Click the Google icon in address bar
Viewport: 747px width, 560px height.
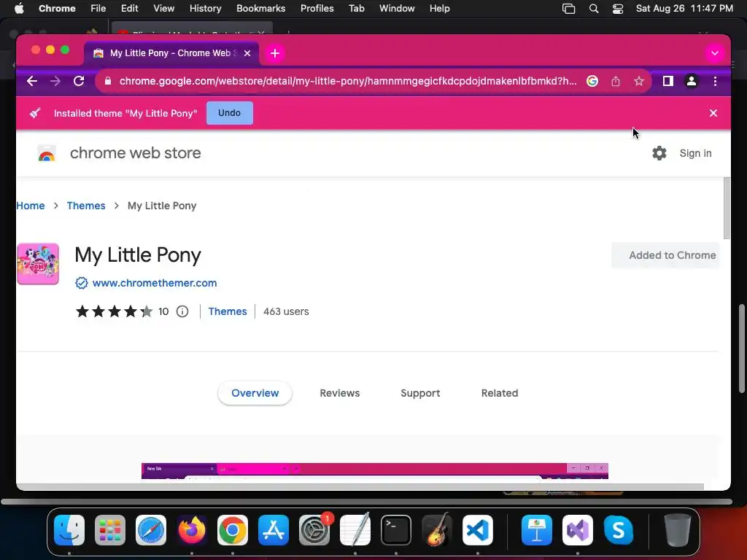pos(592,81)
